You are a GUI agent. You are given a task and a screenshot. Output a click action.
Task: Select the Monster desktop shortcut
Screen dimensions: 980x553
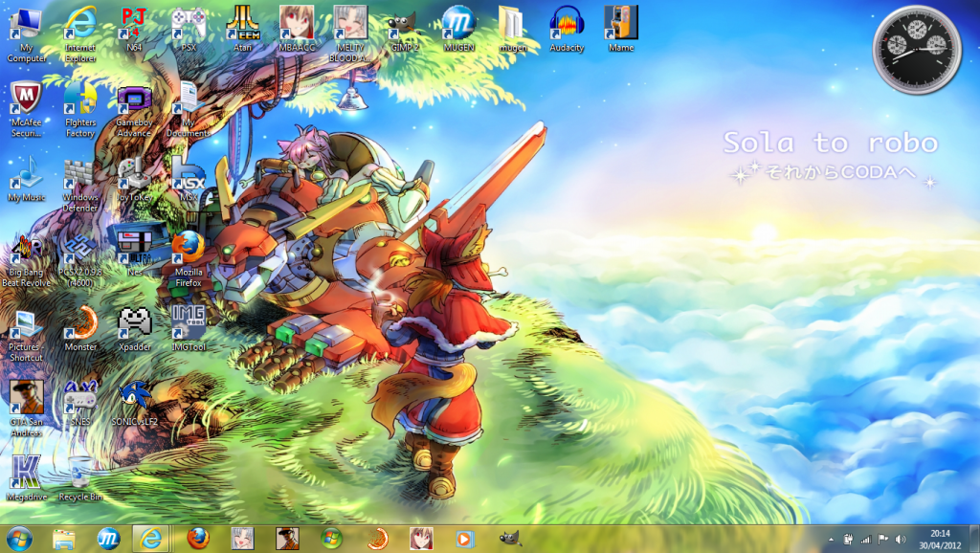point(80,329)
